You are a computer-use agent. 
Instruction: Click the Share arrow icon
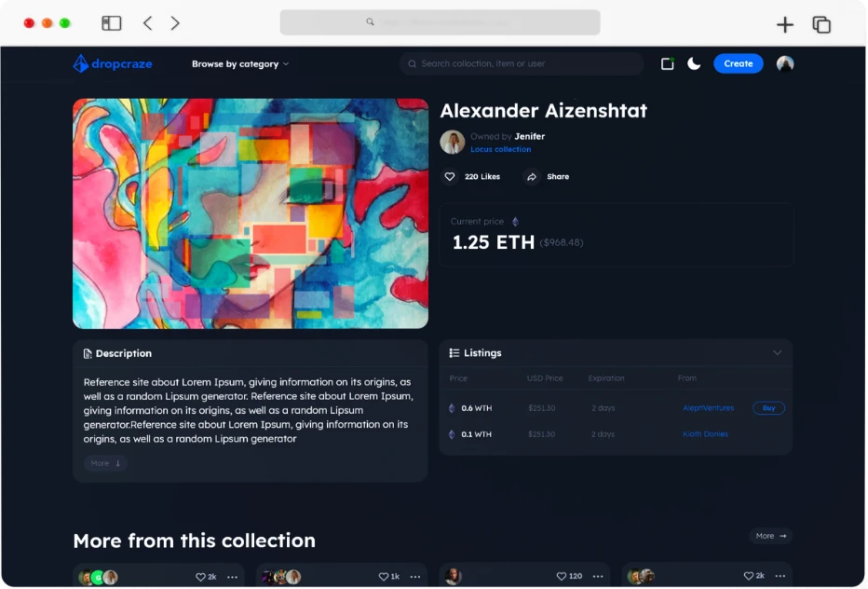532,176
